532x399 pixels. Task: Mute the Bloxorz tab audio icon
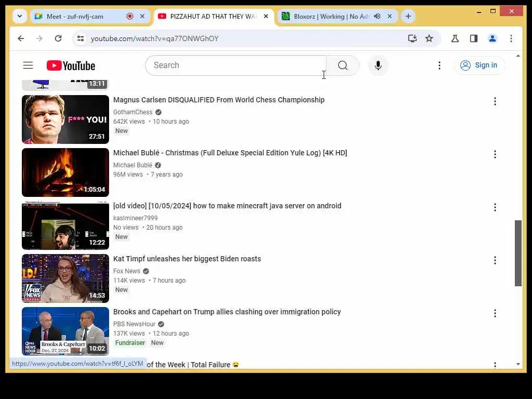click(377, 16)
